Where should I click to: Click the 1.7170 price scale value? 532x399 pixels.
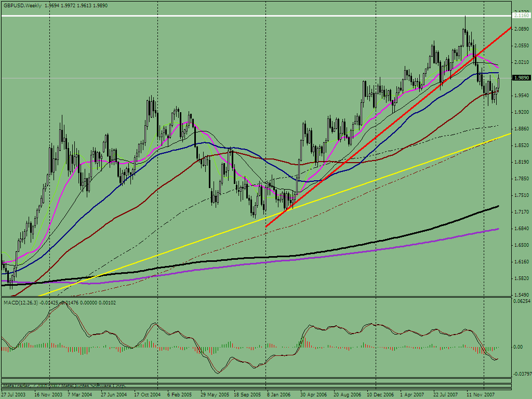[x=522, y=212]
